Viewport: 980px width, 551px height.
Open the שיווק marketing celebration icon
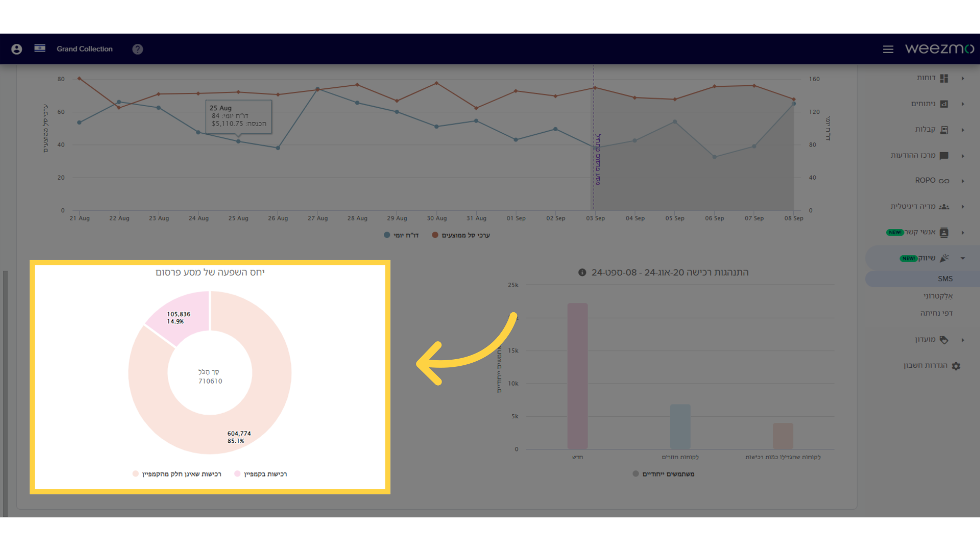pos(944,258)
